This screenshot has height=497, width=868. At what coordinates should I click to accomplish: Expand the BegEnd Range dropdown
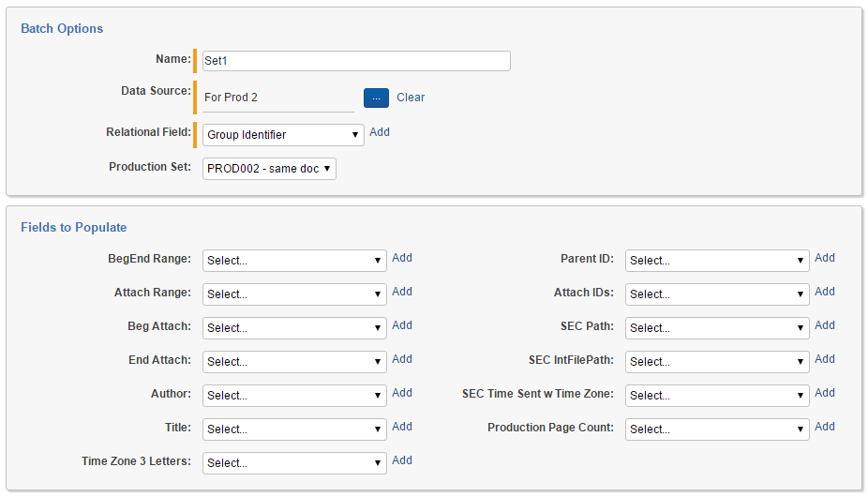coord(294,261)
